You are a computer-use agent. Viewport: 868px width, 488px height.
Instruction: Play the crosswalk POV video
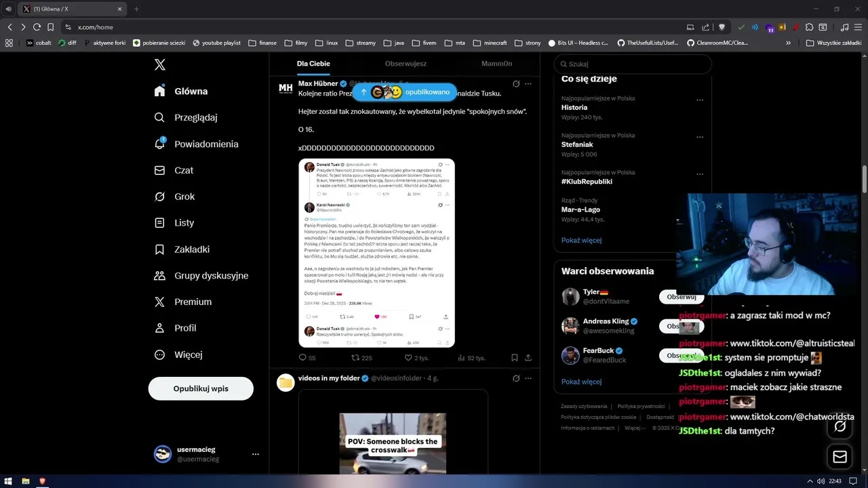[393, 443]
